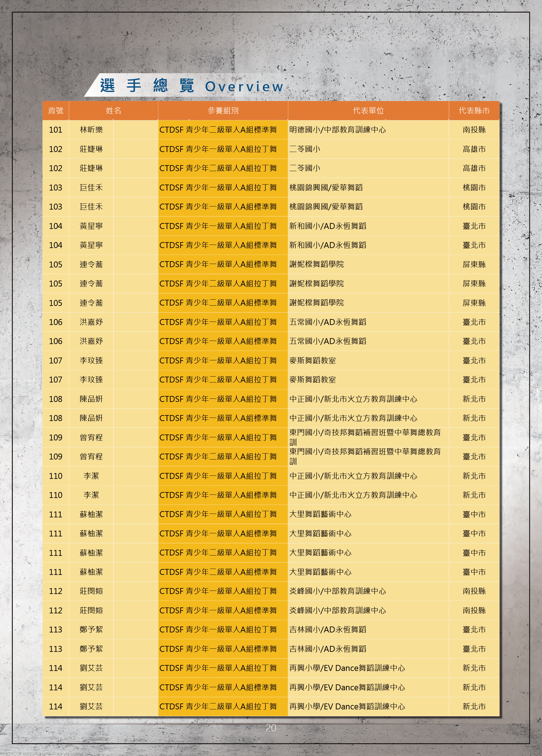Image resolution: width=542 pixels, height=756 pixels.
Task: Click 蘇柚潔's "青少年二級單人A組標準舞" event cell
Action: point(223,572)
